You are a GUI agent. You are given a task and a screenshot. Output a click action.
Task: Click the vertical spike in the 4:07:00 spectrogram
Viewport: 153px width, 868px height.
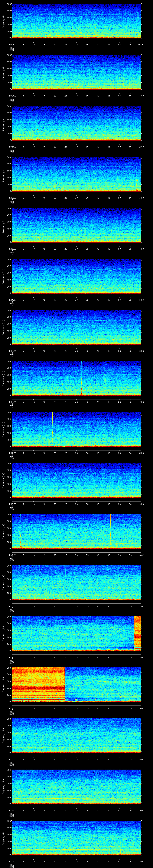coord(52,425)
